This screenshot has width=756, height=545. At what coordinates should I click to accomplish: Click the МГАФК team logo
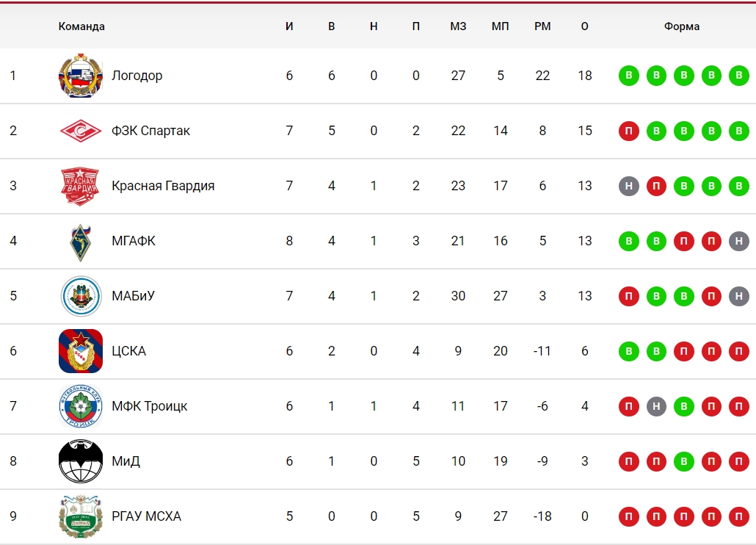click(81, 242)
